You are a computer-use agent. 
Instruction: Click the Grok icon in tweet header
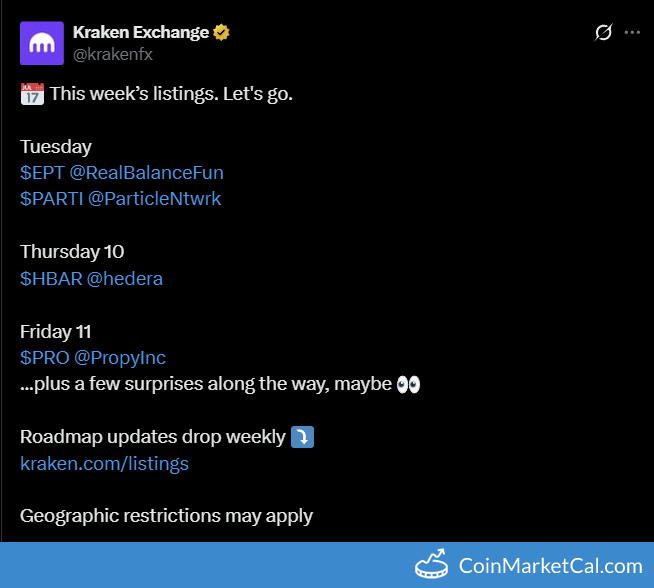[603, 32]
